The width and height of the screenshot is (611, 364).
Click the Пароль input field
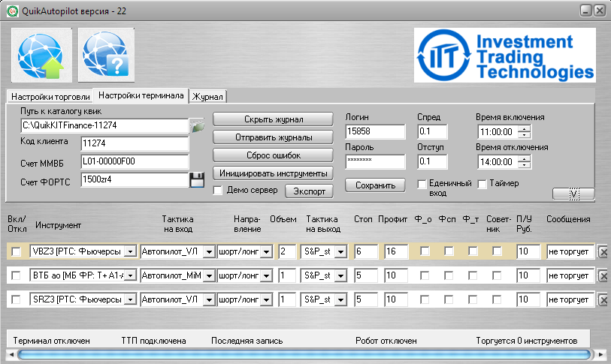click(x=375, y=161)
